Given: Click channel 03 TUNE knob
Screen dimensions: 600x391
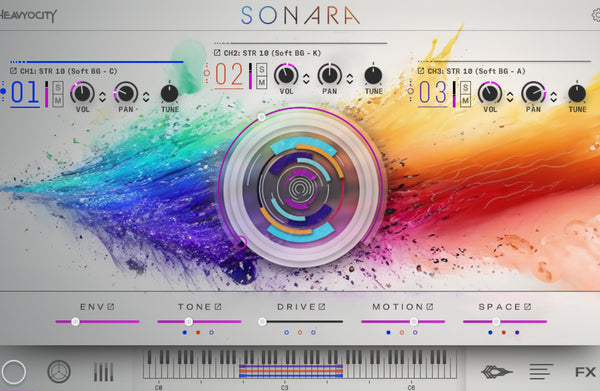Looking at the screenshot, I should pyautogui.click(x=577, y=93).
